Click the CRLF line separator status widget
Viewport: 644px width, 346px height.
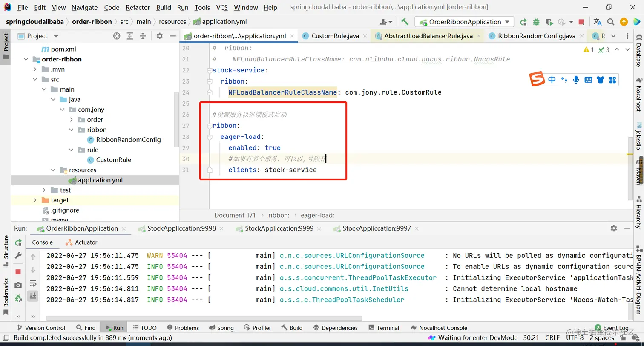(552, 338)
